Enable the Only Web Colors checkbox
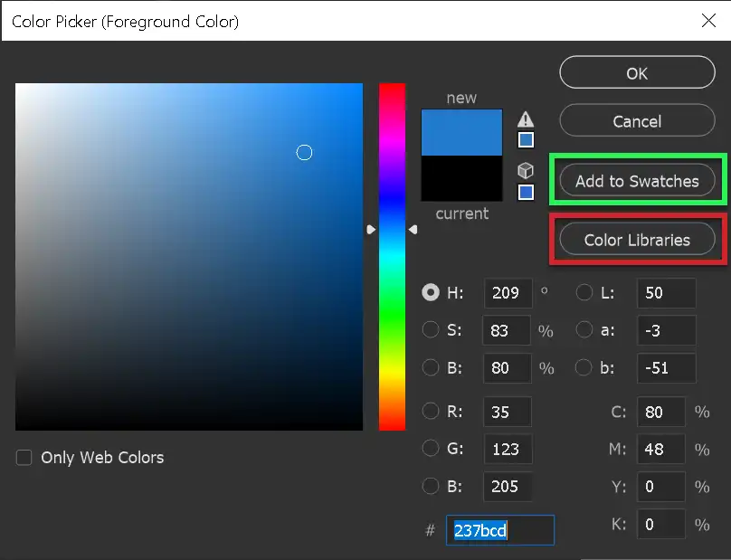 pos(23,458)
